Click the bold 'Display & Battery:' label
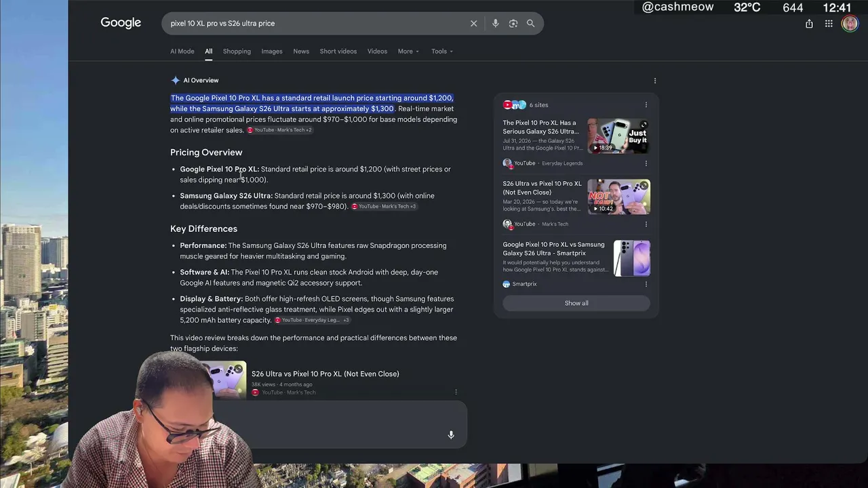Image resolution: width=868 pixels, height=488 pixels. tap(212, 299)
